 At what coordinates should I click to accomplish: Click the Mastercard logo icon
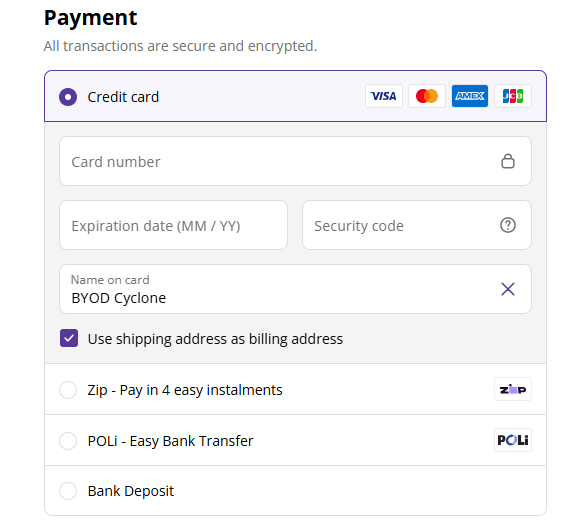click(426, 96)
